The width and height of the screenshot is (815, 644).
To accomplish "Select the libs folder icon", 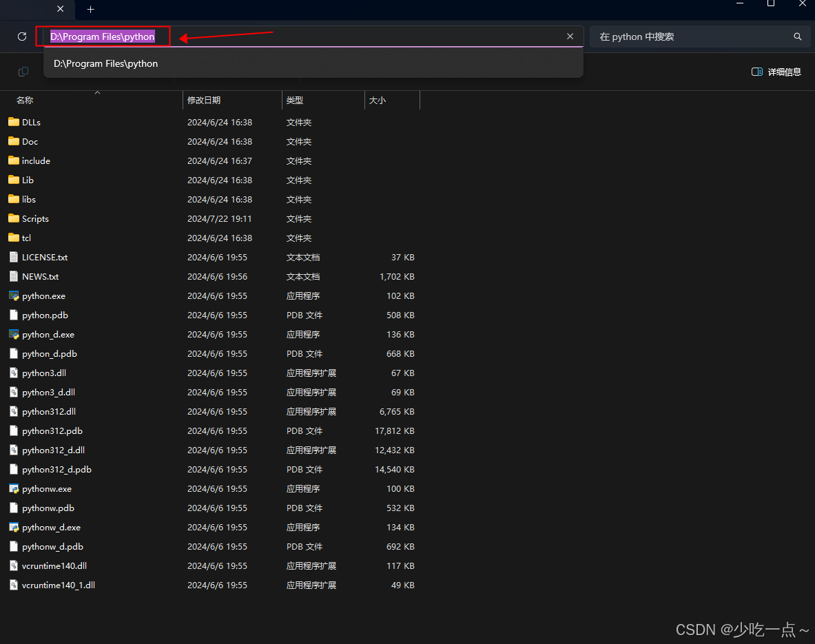I will [14, 199].
